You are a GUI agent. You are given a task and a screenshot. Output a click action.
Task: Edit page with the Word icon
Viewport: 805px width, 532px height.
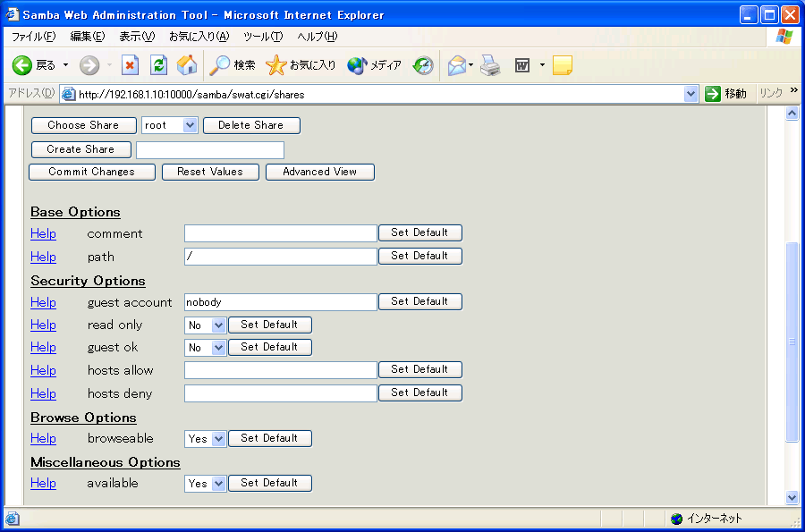pyautogui.click(x=522, y=65)
